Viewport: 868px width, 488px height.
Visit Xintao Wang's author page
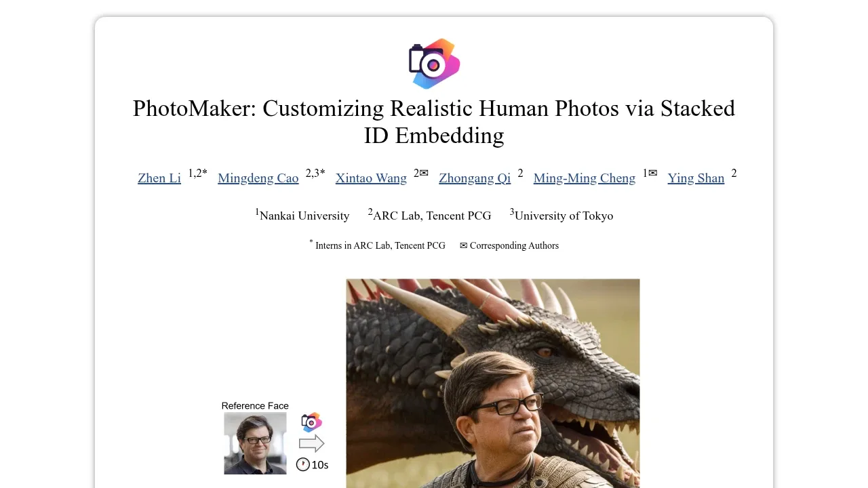pyautogui.click(x=371, y=178)
